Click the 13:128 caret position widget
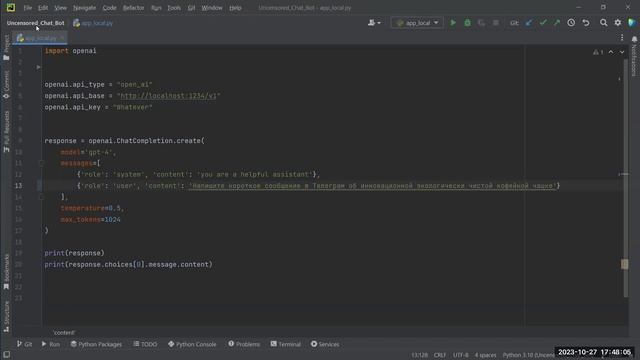This screenshot has width=640, height=360. tap(420, 355)
